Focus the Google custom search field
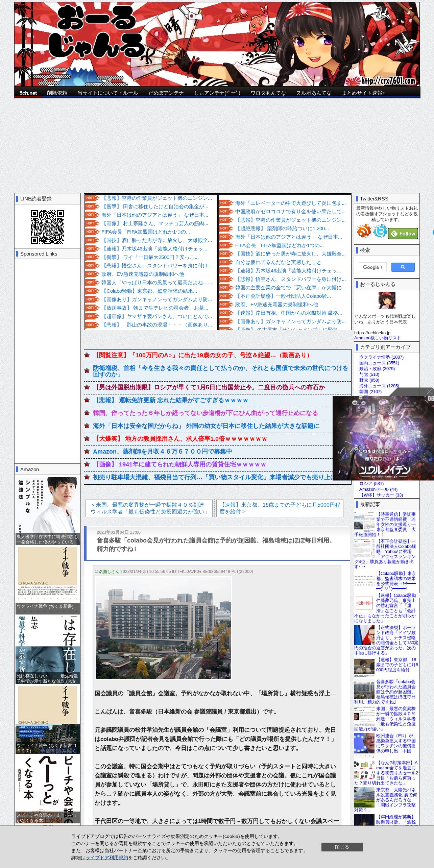 point(372,267)
